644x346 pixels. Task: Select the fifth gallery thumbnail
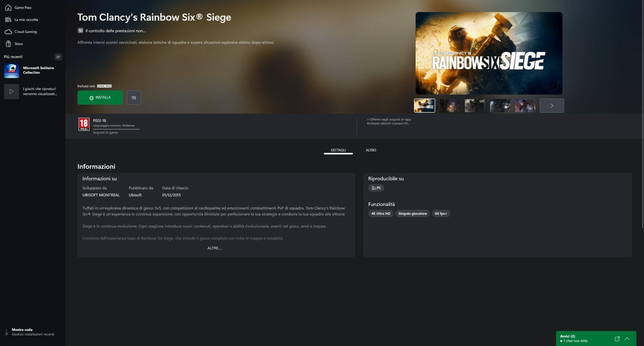click(x=525, y=106)
